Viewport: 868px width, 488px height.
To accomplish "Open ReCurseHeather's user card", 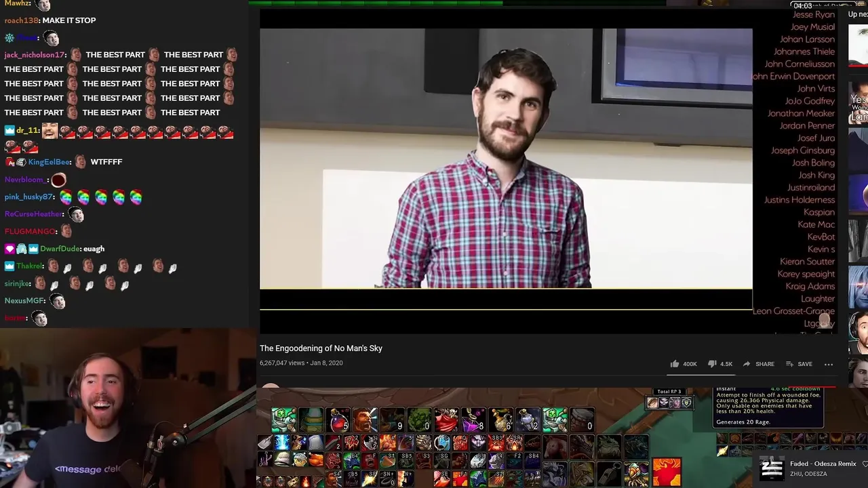I will 33,214.
